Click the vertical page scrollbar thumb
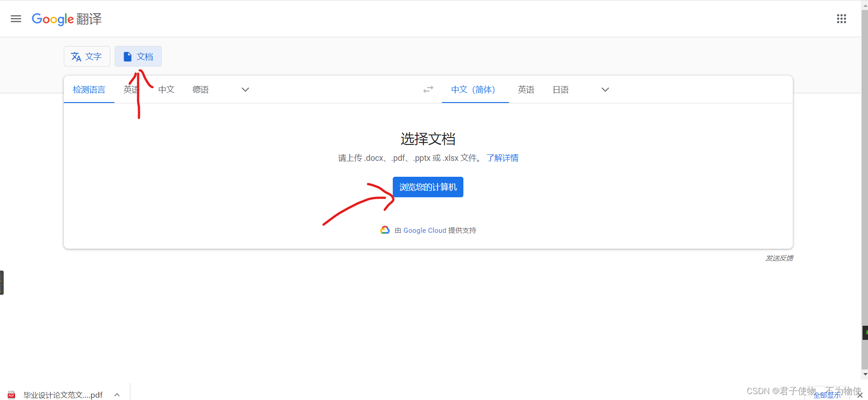 tap(864, 189)
